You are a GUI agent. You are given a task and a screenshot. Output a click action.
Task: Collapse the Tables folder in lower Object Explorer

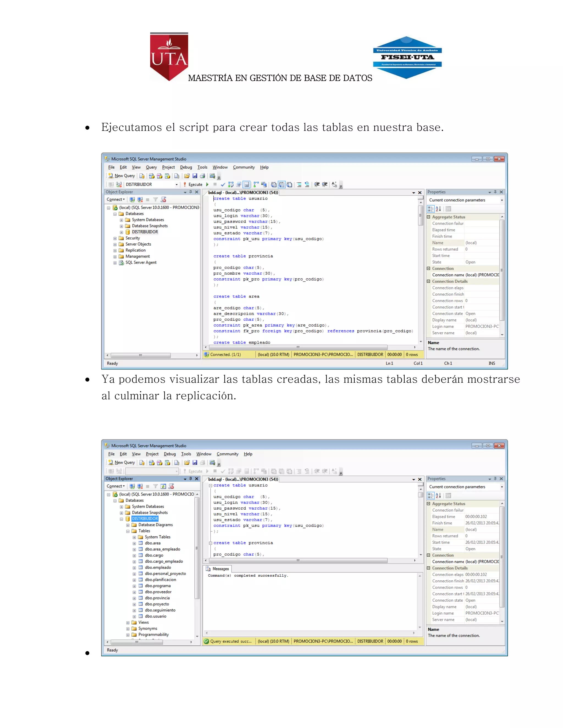coord(128,531)
